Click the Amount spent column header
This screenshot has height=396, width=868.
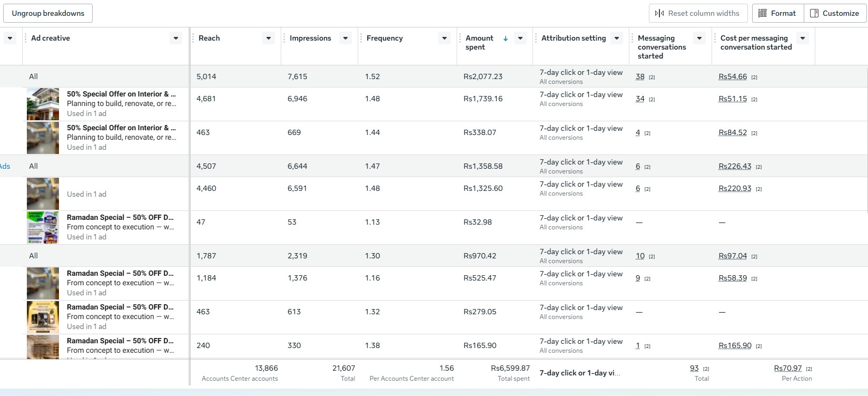479,42
